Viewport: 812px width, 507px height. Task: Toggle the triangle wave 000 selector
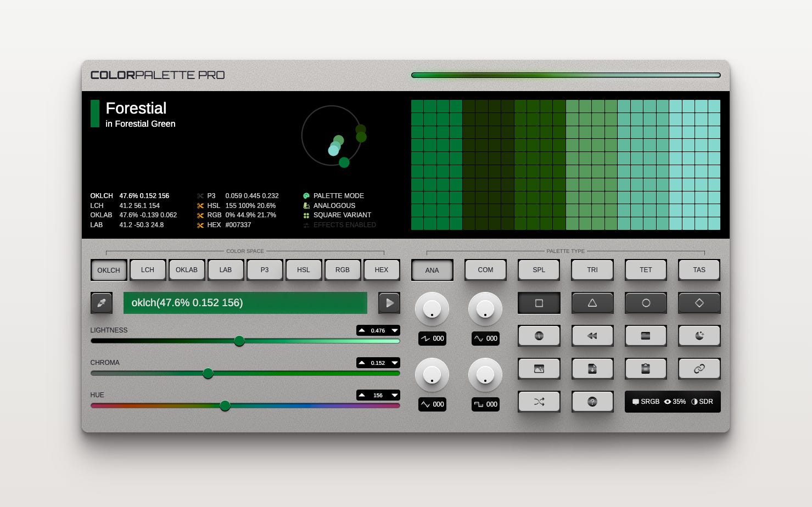pos(432,404)
